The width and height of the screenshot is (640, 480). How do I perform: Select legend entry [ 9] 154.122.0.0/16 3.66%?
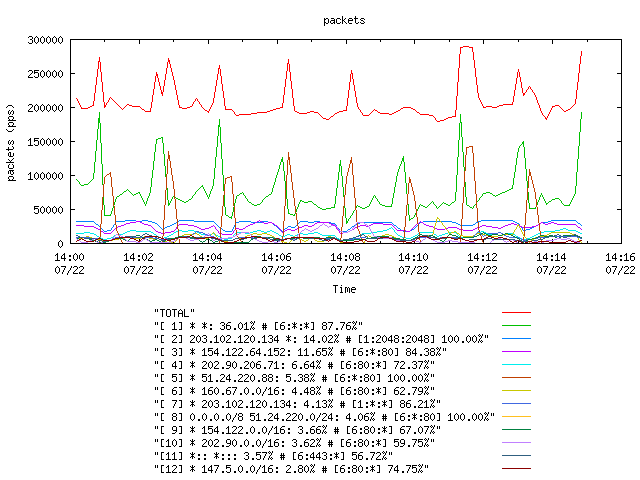pos(297,430)
